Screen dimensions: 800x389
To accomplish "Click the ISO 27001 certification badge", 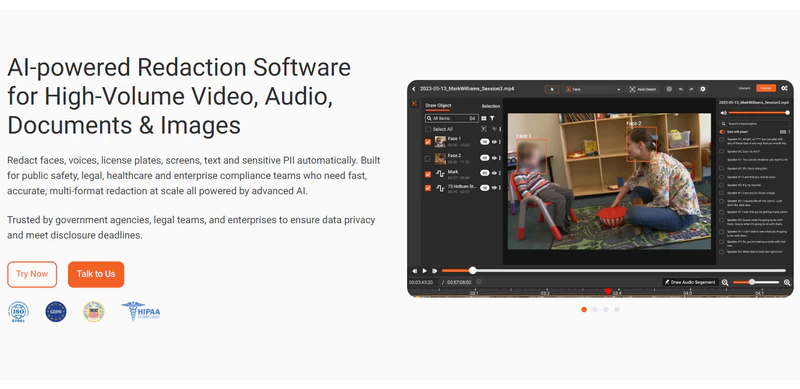I will (x=18, y=311).
